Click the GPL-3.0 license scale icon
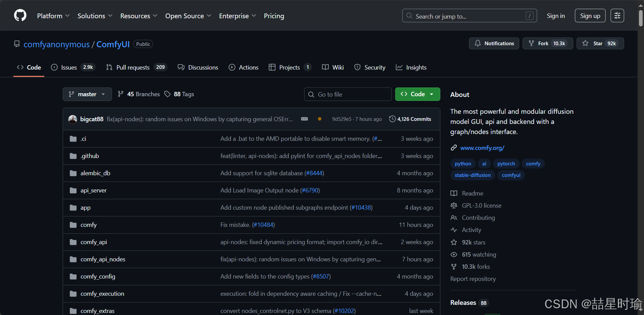The image size is (644, 315). (x=454, y=206)
